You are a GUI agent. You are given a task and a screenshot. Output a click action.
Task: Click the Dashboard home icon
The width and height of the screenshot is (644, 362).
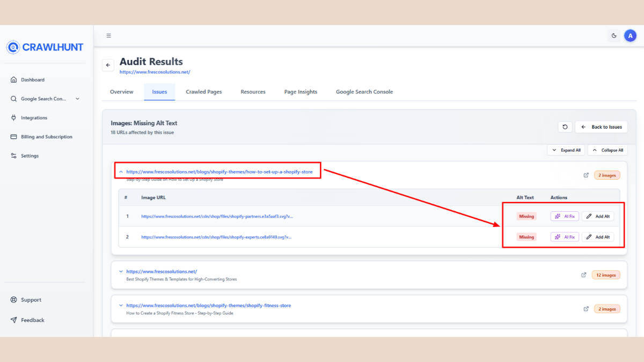13,80
